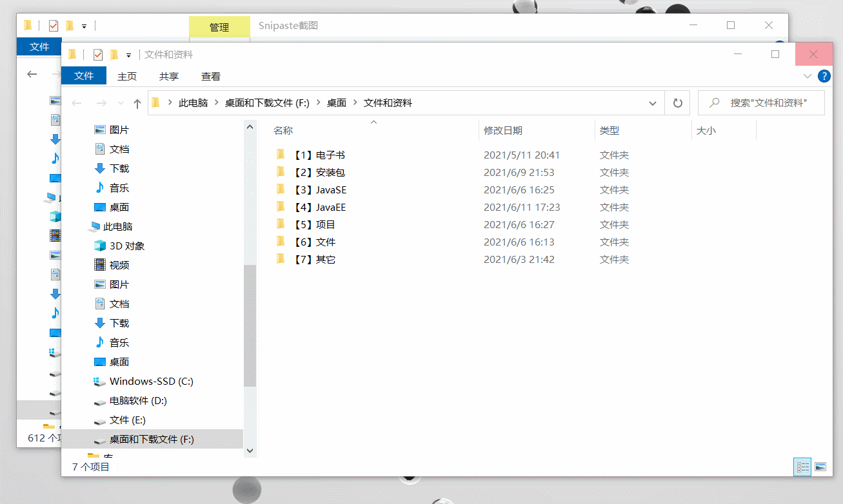Click the back navigation arrow
Image resolution: width=843 pixels, height=504 pixels.
pos(77,102)
